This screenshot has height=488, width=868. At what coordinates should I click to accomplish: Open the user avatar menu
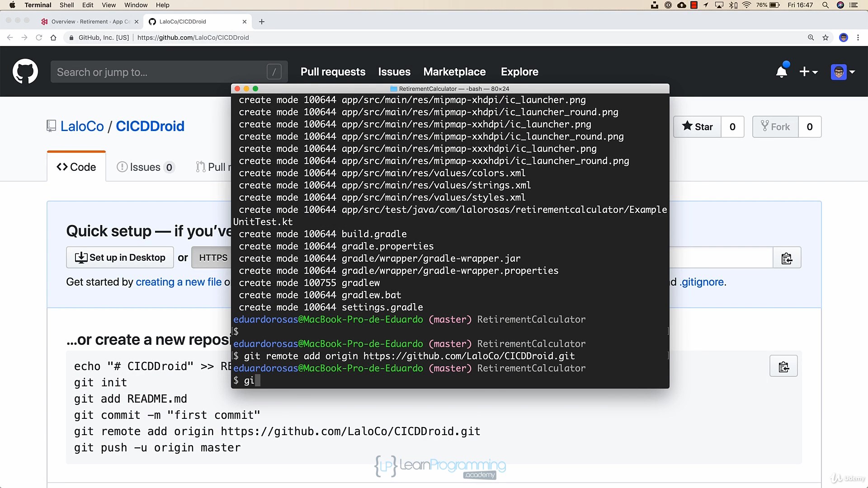(843, 72)
